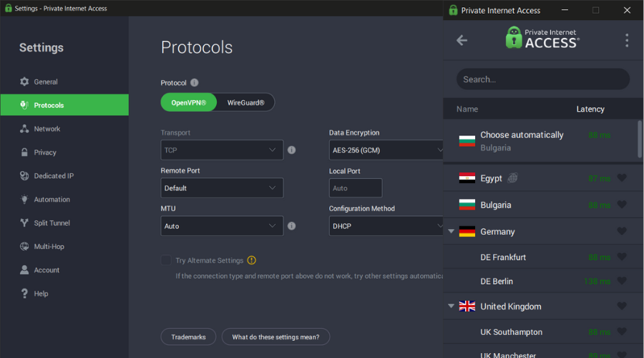
Task: Collapse the Germany region group
Action: (x=451, y=231)
